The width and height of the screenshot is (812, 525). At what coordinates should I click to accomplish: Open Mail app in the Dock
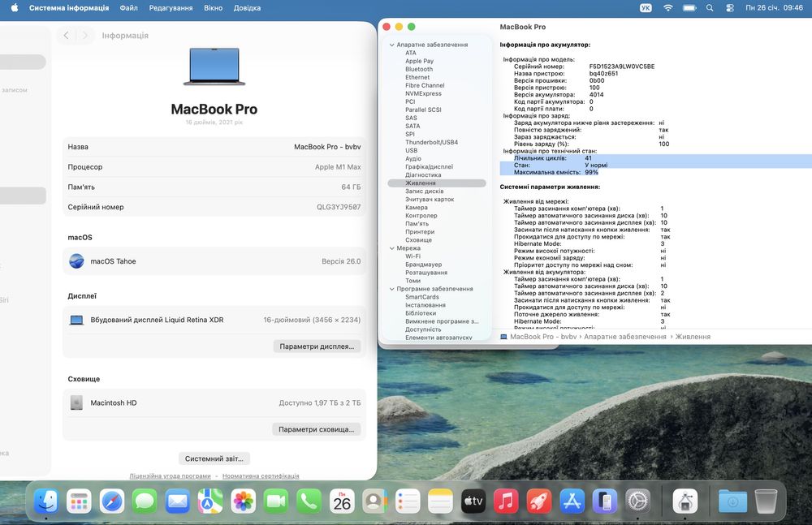point(178,501)
